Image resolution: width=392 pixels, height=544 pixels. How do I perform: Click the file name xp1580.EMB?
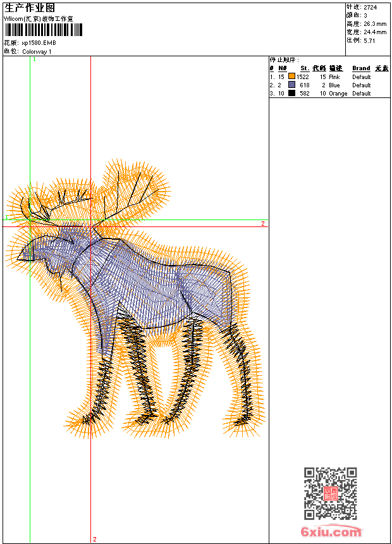point(39,43)
